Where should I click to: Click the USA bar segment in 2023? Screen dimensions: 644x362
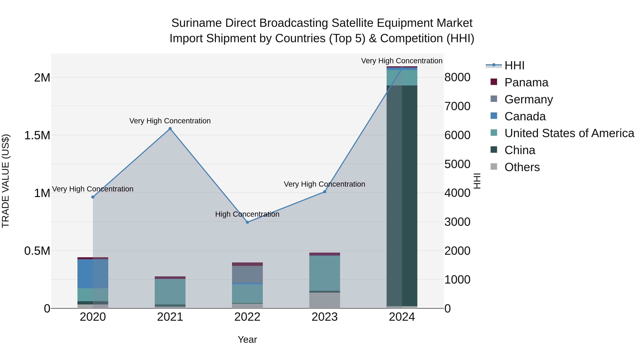[325, 273]
